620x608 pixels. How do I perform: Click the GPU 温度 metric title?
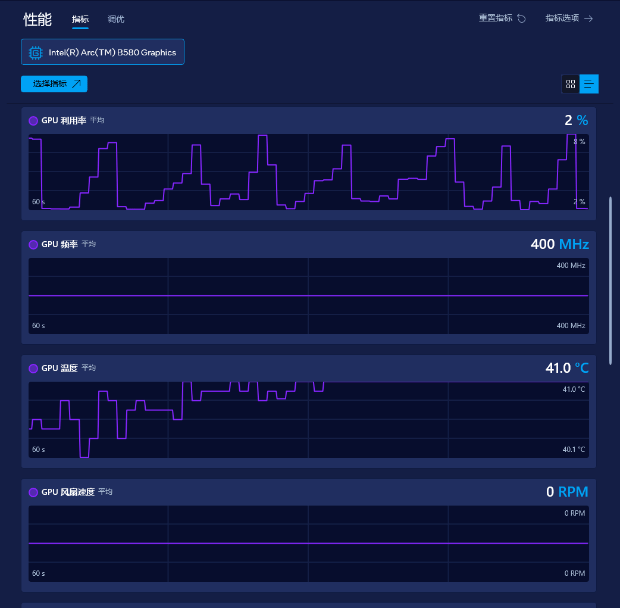[x=59, y=368]
